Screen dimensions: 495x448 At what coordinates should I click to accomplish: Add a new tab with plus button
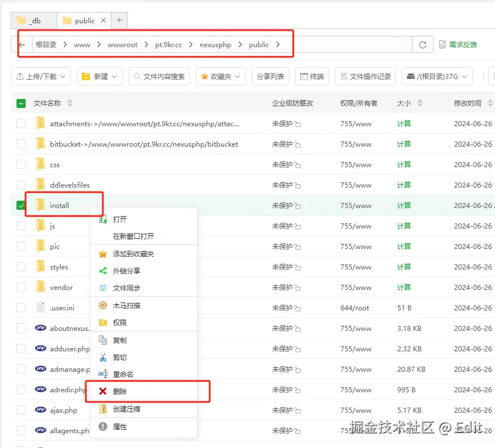[119, 20]
